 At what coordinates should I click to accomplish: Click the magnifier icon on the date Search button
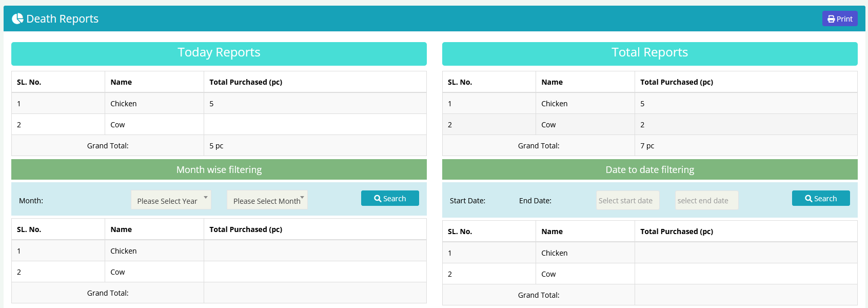(808, 199)
